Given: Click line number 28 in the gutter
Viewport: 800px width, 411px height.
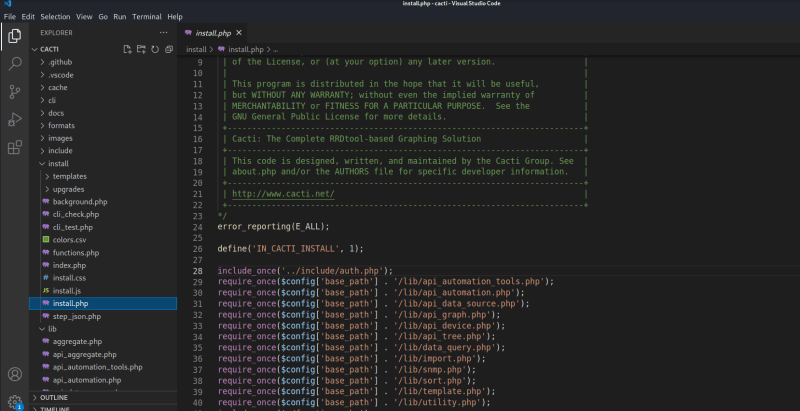Looking at the screenshot, I should (x=197, y=271).
